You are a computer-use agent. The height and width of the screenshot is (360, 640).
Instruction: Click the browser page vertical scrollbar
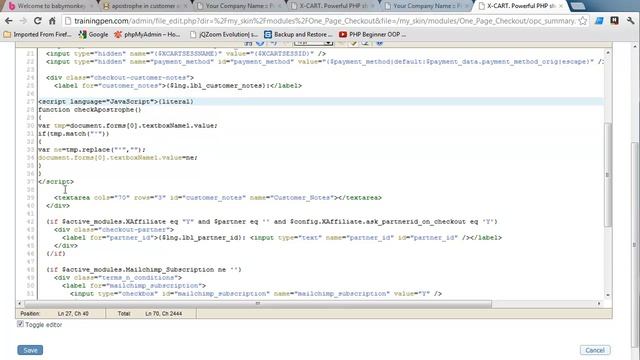tap(635, 245)
